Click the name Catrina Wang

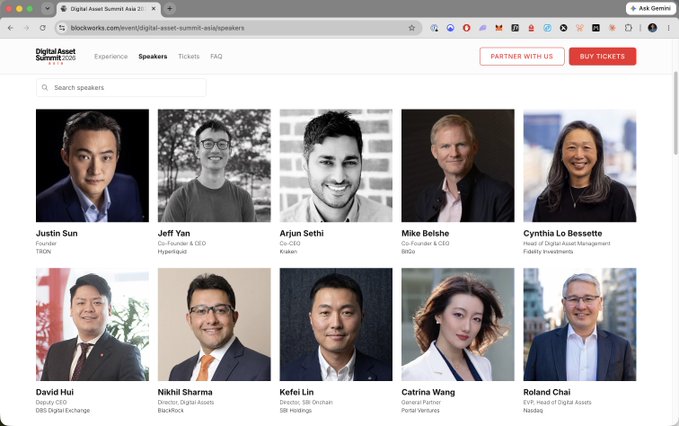point(428,392)
